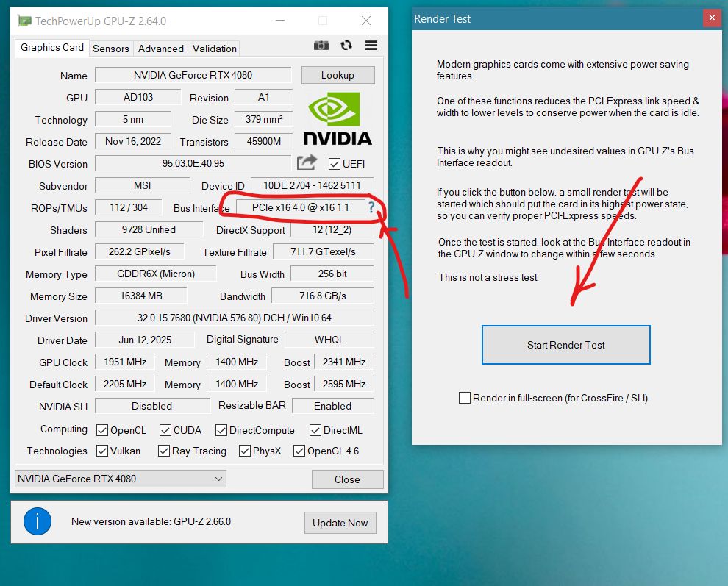The width and height of the screenshot is (728, 586).
Task: Click the Technology value 5 nm
Action: click(x=133, y=119)
